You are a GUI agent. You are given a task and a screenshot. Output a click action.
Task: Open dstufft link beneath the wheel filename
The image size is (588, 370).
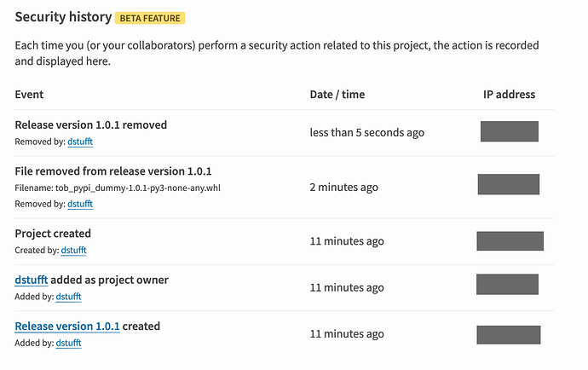[x=80, y=205]
